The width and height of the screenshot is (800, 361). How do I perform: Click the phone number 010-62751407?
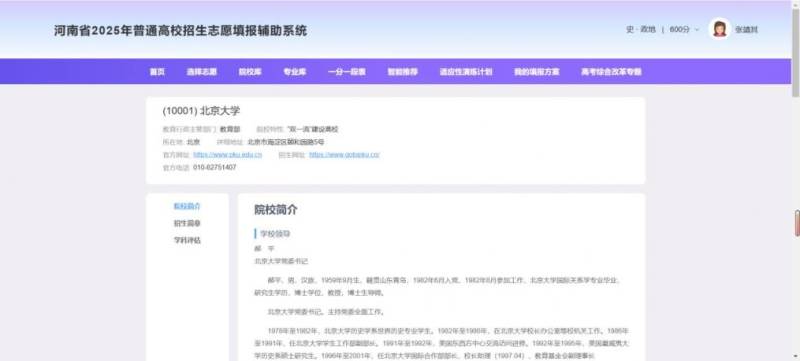[x=215, y=167]
